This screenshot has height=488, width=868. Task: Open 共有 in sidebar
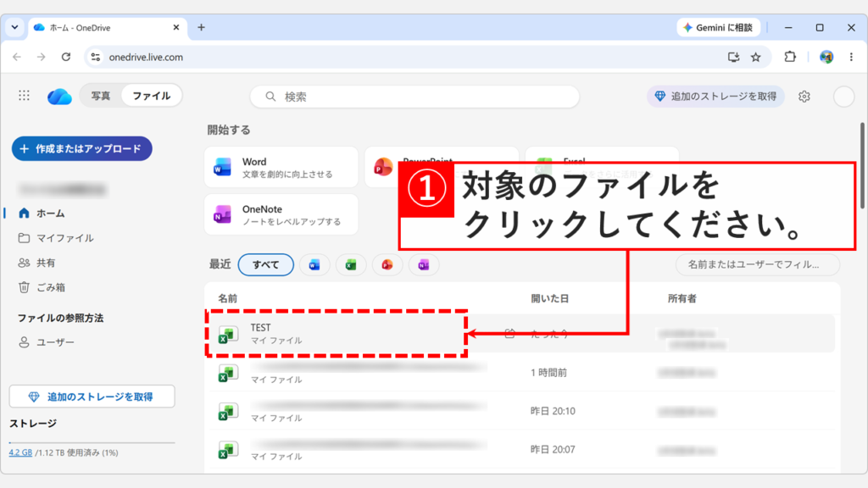(36, 263)
